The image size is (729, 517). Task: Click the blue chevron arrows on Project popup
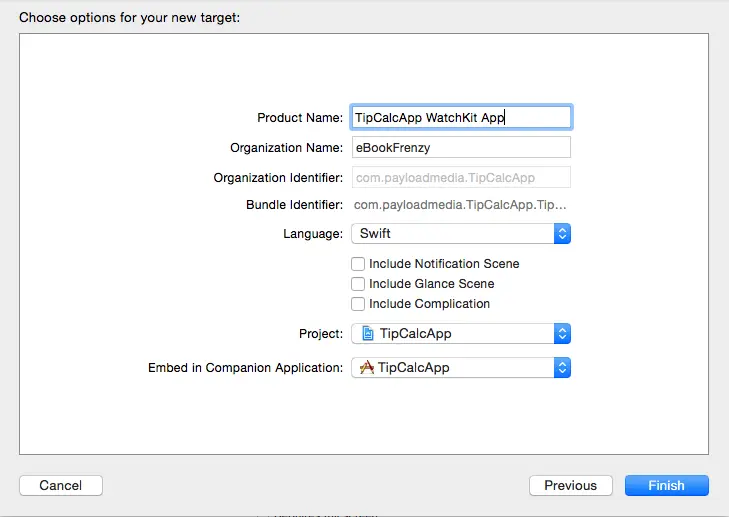(562, 334)
